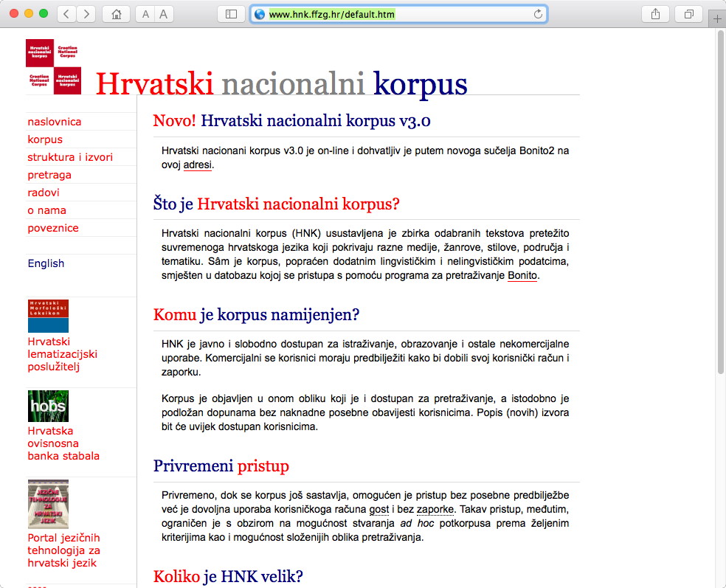Viewport: 726px width, 588px height.
Task: Show the sidebar panel icon
Action: pos(231,14)
